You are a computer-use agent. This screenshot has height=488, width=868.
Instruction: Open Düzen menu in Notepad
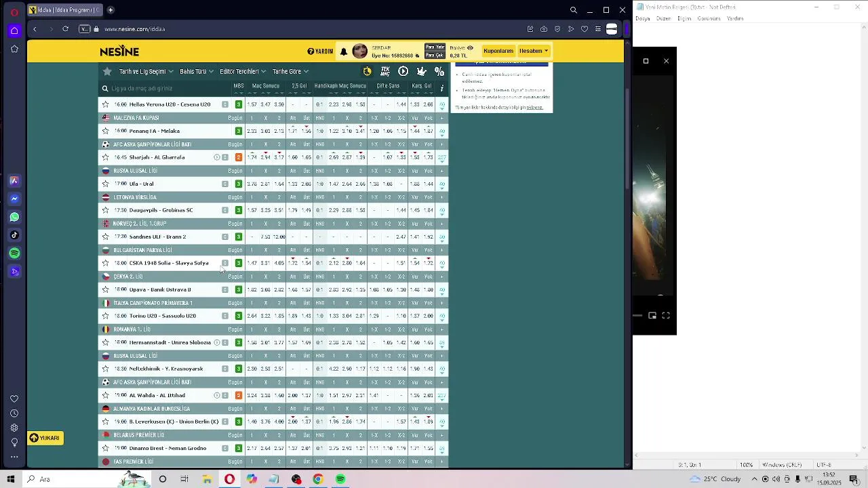point(664,19)
